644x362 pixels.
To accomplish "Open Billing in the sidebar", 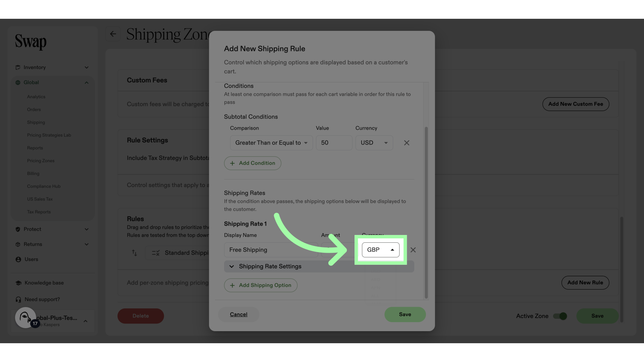I will point(33,174).
